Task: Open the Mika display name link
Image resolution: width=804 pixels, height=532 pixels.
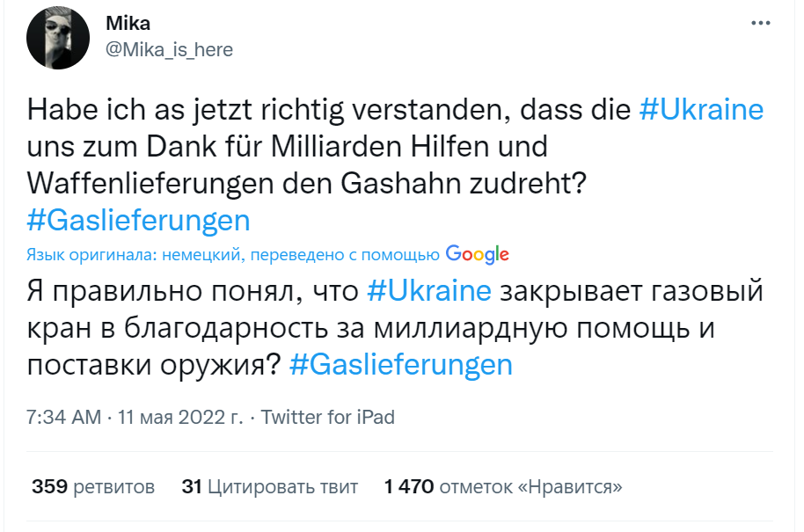Action: pyautogui.click(x=128, y=24)
